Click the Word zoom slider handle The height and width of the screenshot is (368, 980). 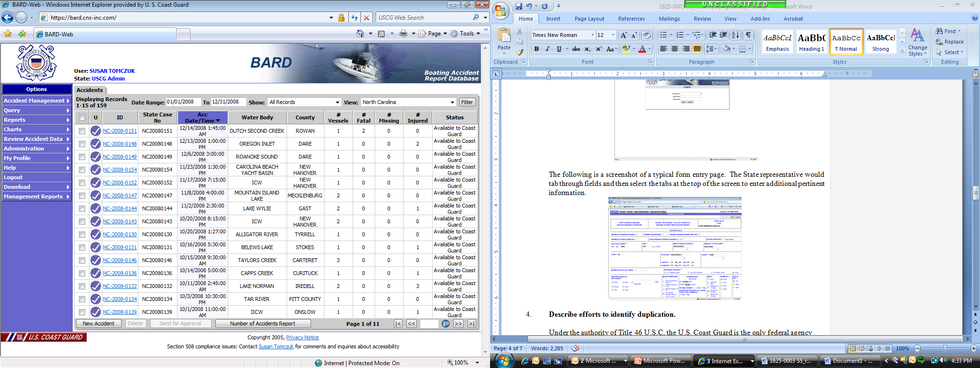945,348
